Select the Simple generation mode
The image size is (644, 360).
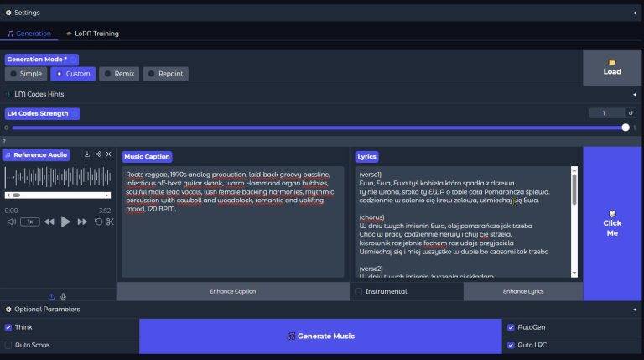26,74
